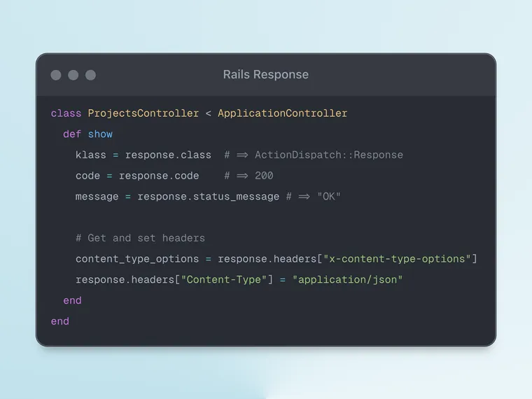Screen dimensions: 532x399
Task: Click the third gray window dot
Action: pyautogui.click(x=90, y=75)
